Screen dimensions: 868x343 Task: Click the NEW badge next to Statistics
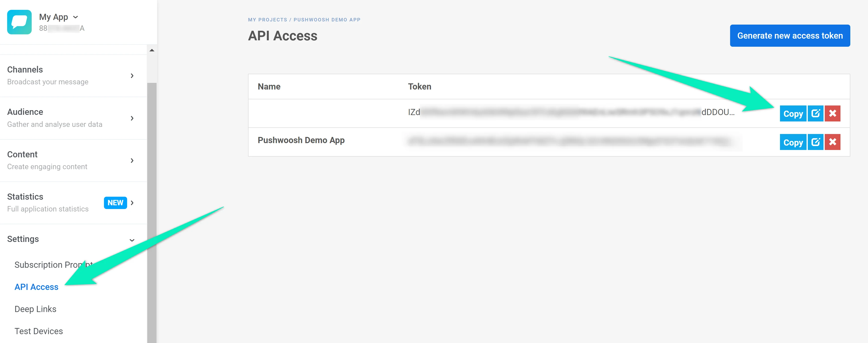tap(115, 203)
